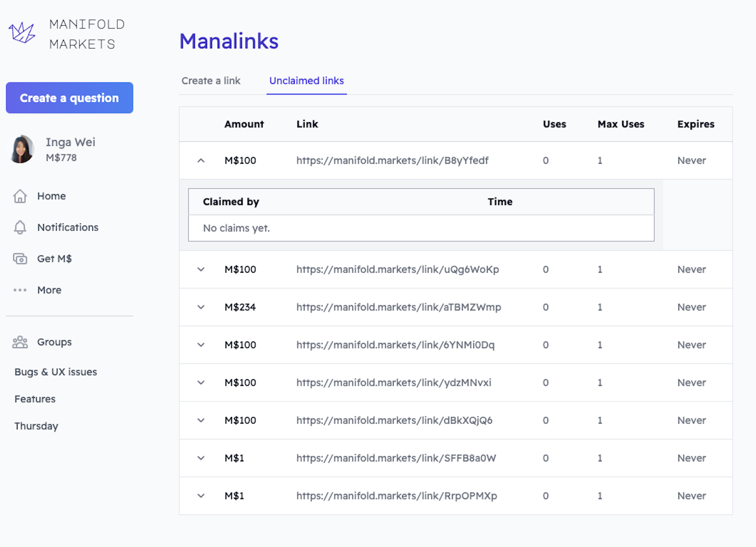
Task: Open Inga Wei's profile avatar
Action: tap(22, 149)
